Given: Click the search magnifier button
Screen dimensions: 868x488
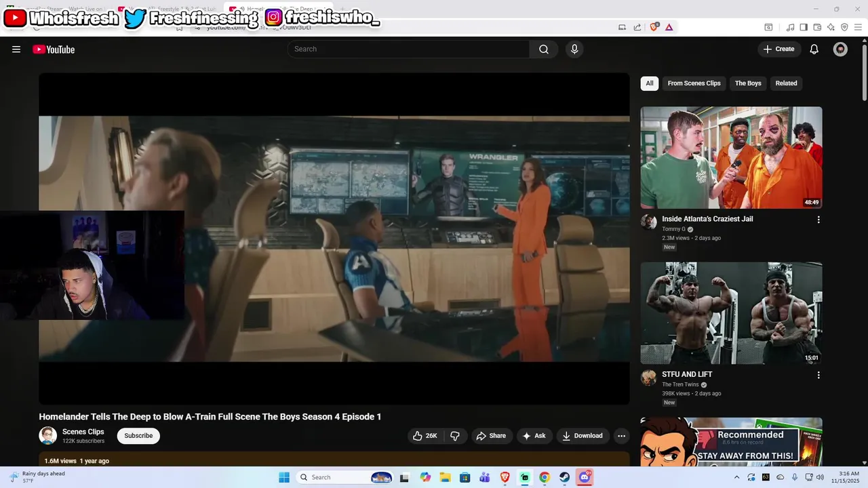Looking at the screenshot, I should coord(544,49).
